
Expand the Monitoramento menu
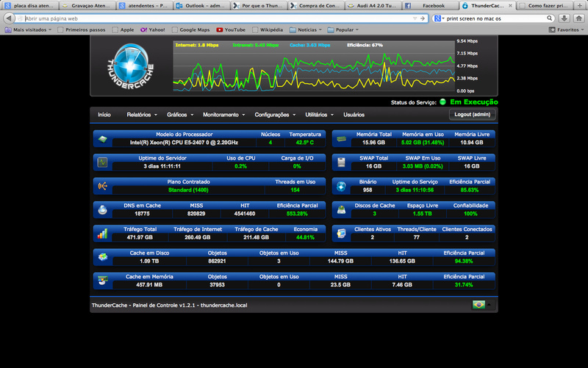[x=224, y=115]
